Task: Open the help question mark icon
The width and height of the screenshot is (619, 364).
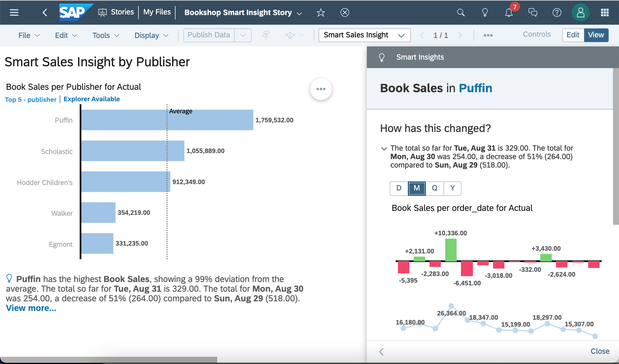Action: point(557,12)
